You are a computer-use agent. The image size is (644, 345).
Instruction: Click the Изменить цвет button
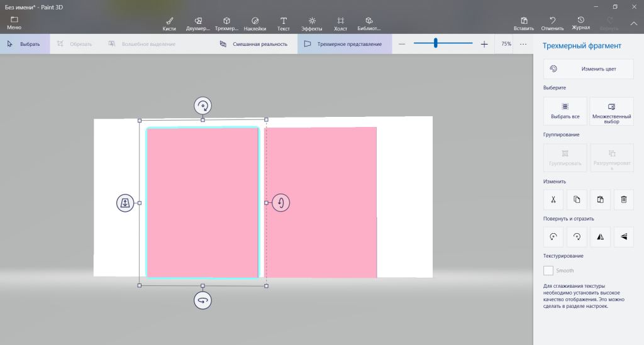coord(588,69)
